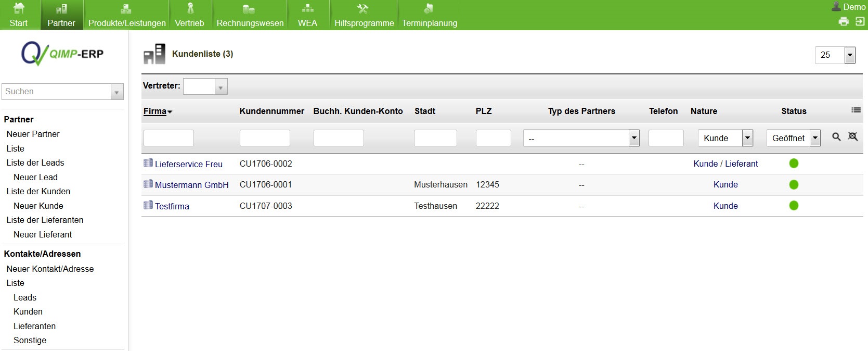Click the search magnifier icon in filter row
This screenshot has width=868, height=351.
(x=836, y=137)
